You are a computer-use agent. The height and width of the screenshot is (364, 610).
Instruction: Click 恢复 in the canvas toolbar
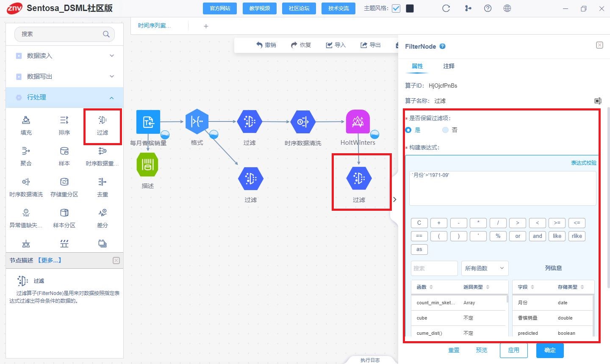(x=301, y=45)
